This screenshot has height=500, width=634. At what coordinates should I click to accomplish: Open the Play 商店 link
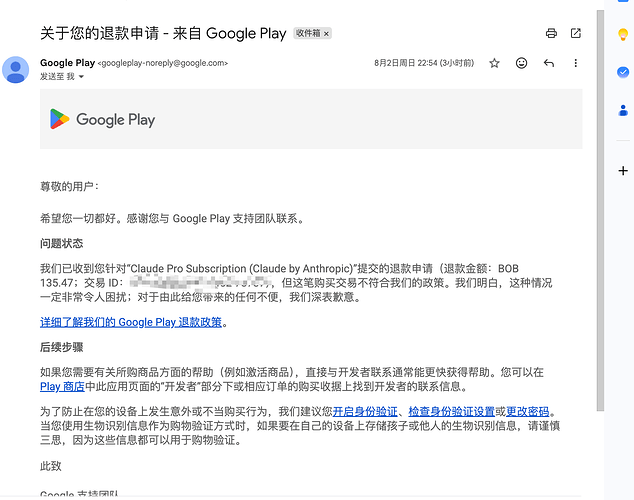62,386
